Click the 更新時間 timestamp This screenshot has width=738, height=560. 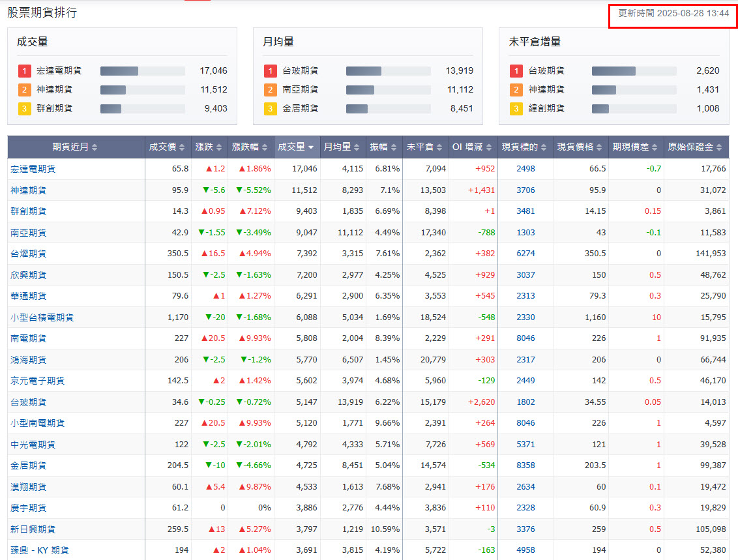click(673, 13)
